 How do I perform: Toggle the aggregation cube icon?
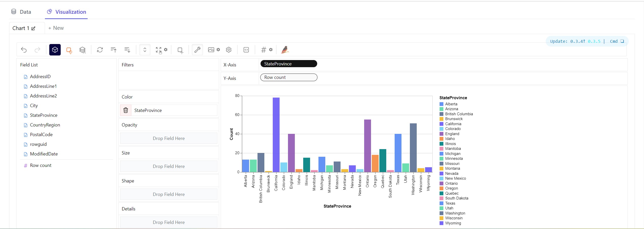point(55,50)
